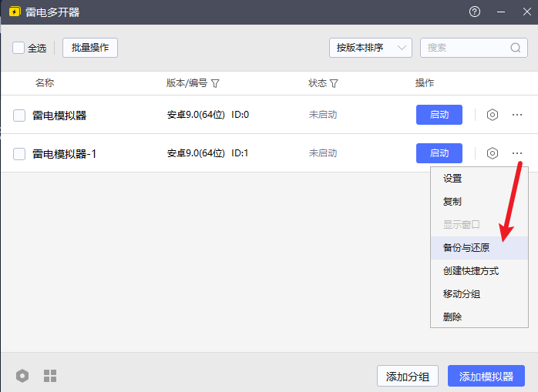Click the 添加分组 button
Viewport: 538px width, 392px height.
408,376
